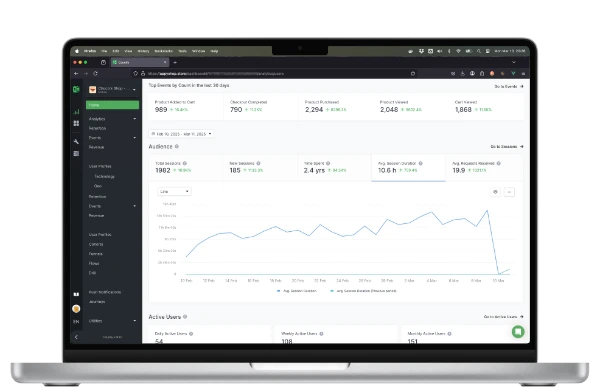The image size is (600, 390).
Task: Select the Total Sessions metric card
Action: (x=186, y=168)
